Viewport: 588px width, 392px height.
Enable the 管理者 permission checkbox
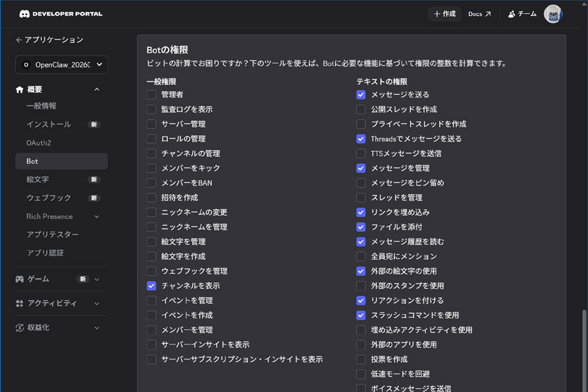pos(151,93)
